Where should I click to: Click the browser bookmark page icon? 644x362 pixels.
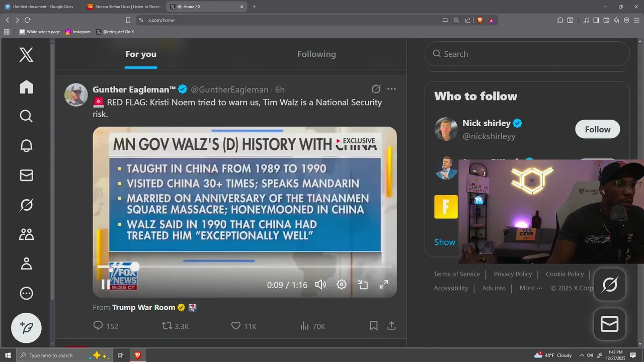[x=128, y=20]
